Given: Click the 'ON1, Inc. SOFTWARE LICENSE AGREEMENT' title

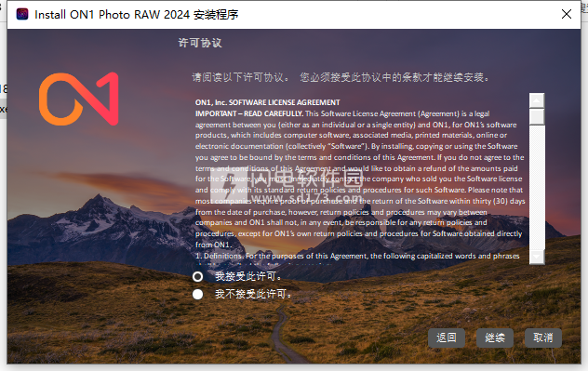Looking at the screenshot, I should pos(267,102).
